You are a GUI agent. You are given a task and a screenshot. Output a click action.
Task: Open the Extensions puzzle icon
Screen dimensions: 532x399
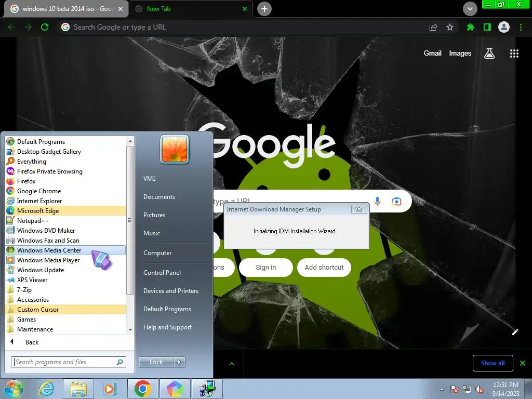coord(470,27)
